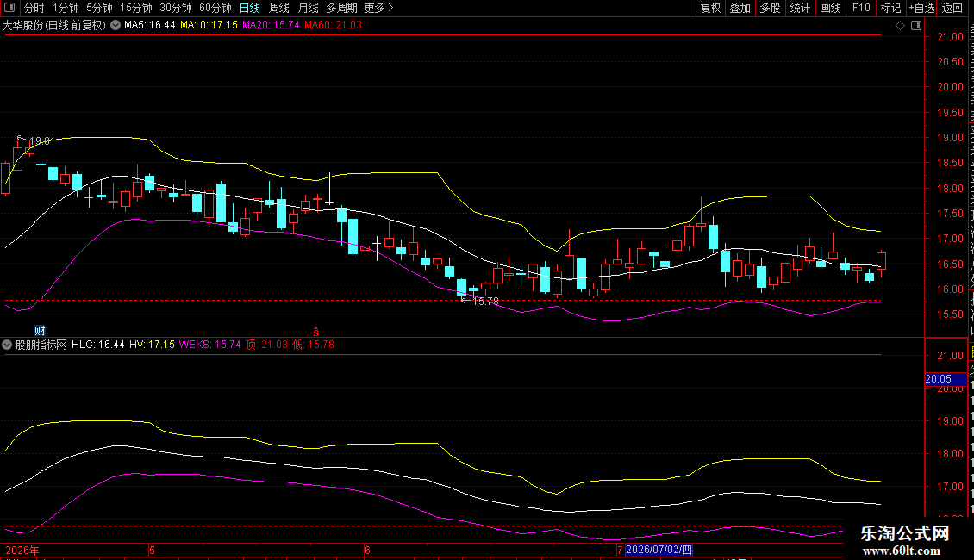Open the 多股 multi-stock view
The width and height of the screenshot is (974, 560).
pos(770,8)
